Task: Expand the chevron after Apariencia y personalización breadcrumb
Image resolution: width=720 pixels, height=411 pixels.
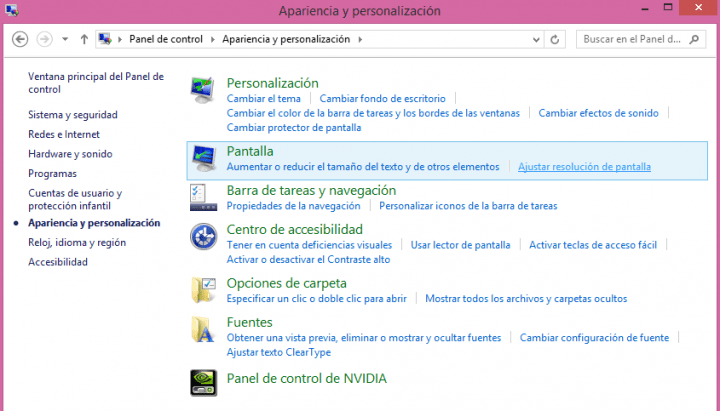Action: point(360,39)
